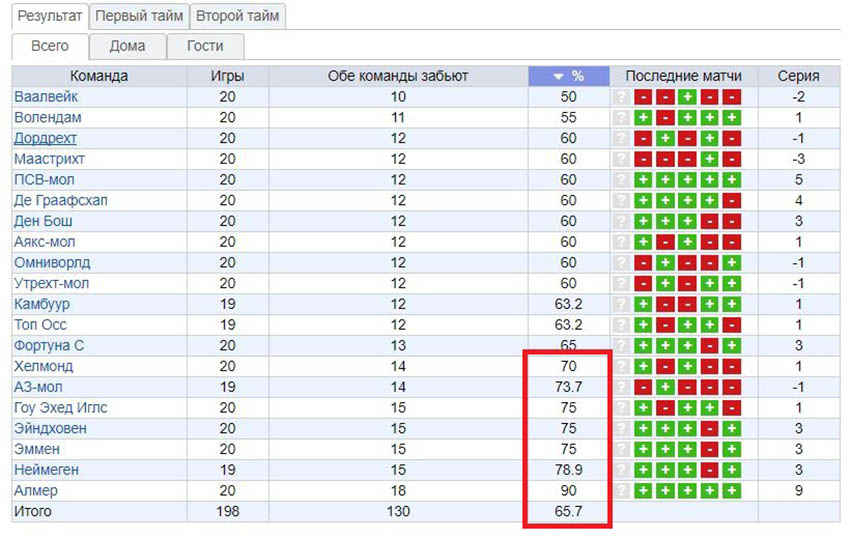Click the only green plus in АЗ-мол row
850x538 pixels.
(x=665, y=387)
